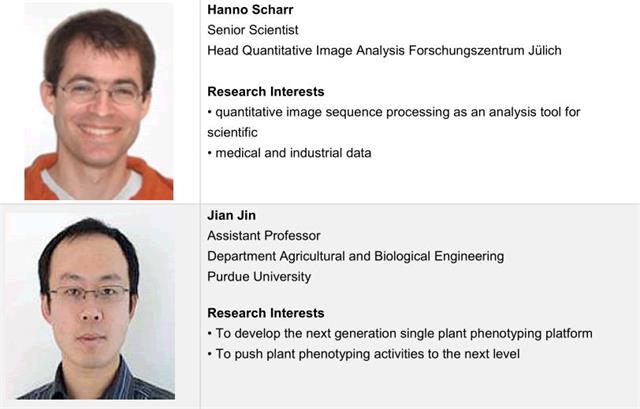Screen dimensions: 640x409
Task: Click the portrait photo beside Hanno Scharr's entry
Action: click(99, 101)
